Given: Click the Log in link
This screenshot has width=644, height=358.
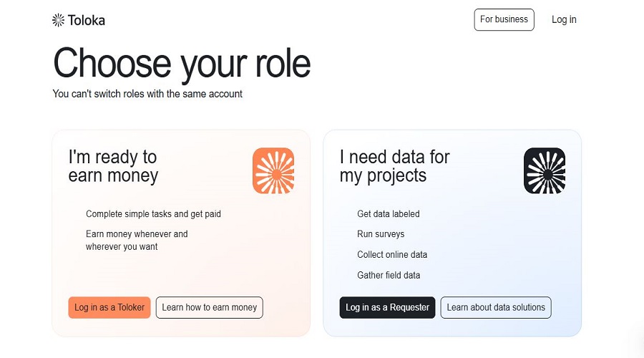Looking at the screenshot, I should (x=564, y=20).
